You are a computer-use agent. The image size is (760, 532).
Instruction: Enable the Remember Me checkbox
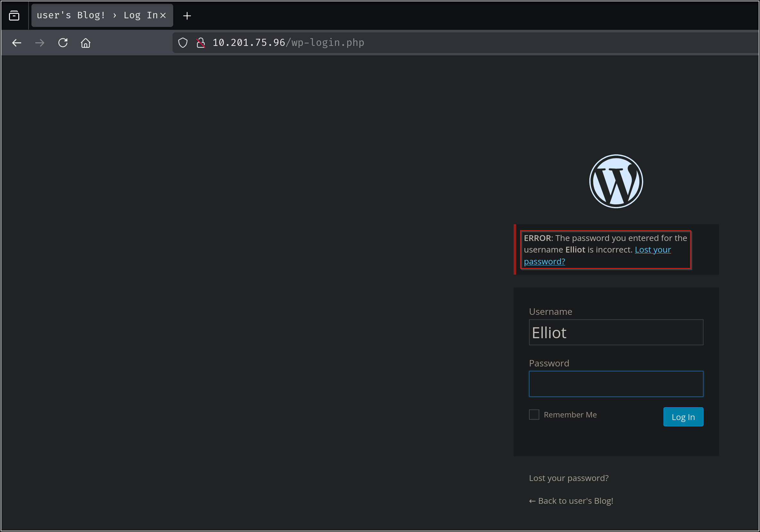pyautogui.click(x=534, y=415)
